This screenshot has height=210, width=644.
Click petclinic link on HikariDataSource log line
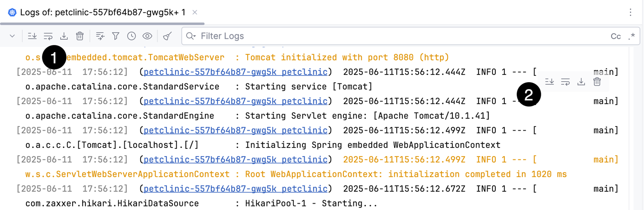pyautogui.click(x=235, y=189)
